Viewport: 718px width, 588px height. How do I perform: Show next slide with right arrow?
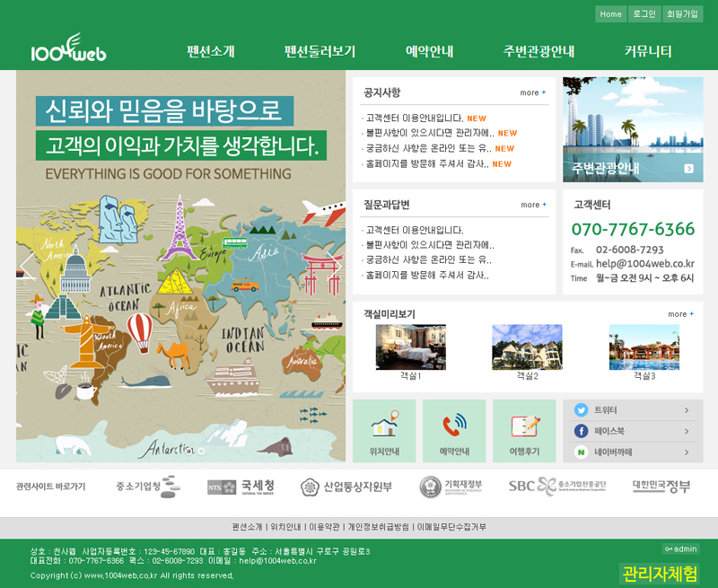tap(334, 265)
